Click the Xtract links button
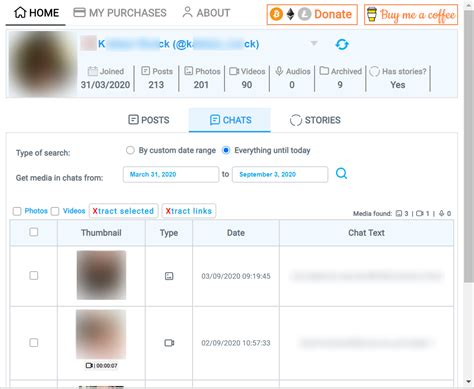Image resolution: width=474 pixels, height=389 pixels. point(189,211)
